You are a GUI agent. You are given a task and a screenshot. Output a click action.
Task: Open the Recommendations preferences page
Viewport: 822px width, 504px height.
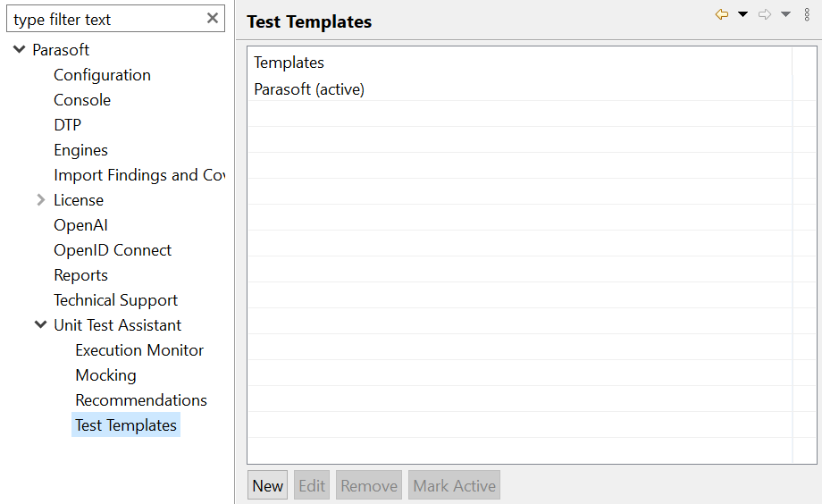tap(141, 400)
